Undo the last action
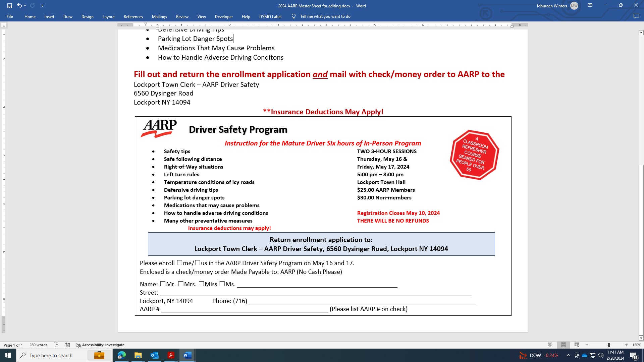 coord(19,6)
